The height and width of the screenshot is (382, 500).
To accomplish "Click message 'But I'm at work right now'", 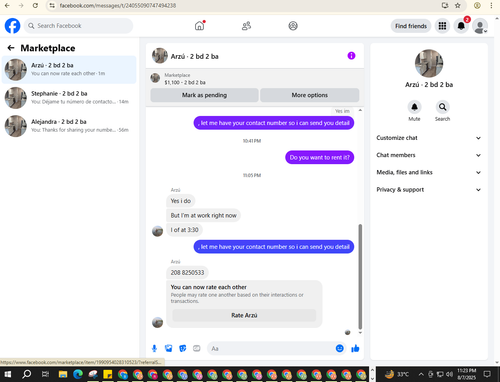I will pyautogui.click(x=203, y=215).
